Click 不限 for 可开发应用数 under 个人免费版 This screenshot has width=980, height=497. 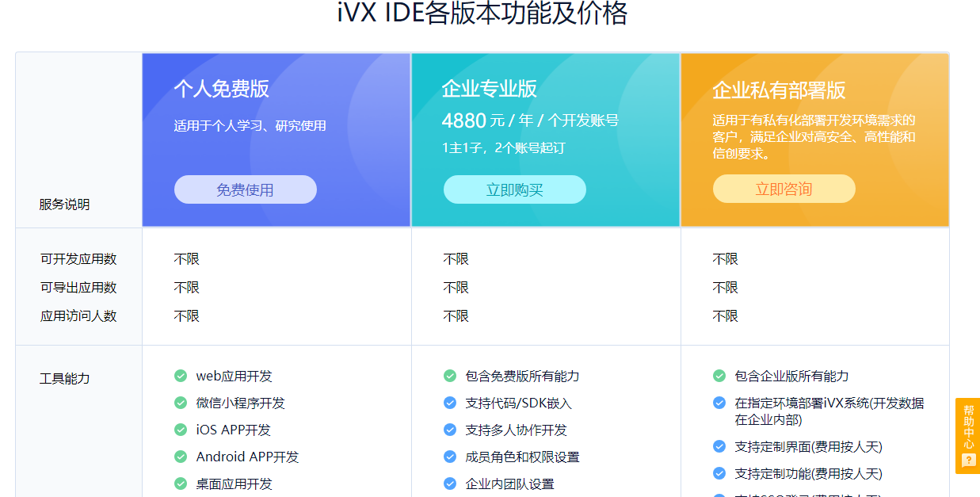click(187, 259)
